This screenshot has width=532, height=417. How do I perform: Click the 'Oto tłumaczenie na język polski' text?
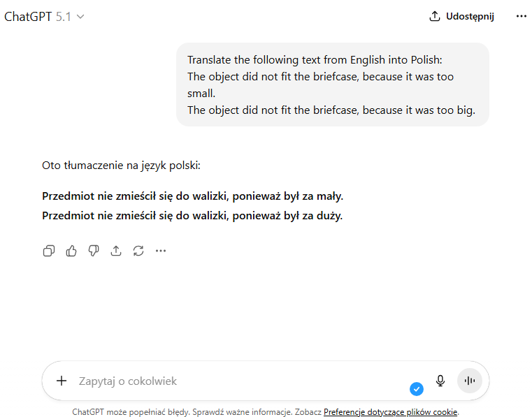click(x=121, y=166)
